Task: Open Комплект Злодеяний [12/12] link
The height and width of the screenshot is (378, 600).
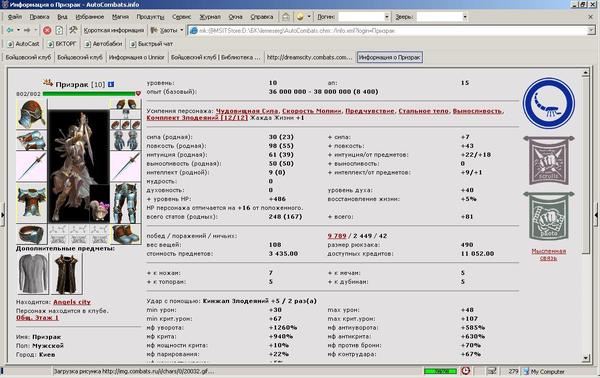Action: (x=197, y=118)
